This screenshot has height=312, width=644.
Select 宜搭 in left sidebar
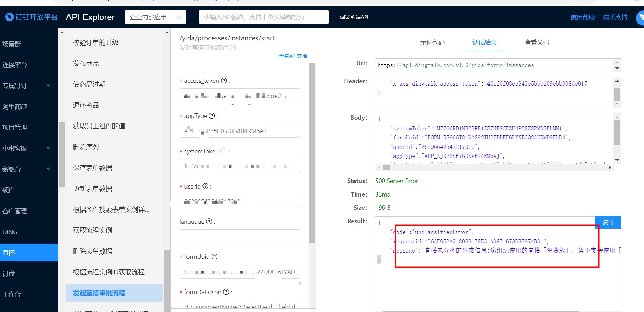coord(29,253)
